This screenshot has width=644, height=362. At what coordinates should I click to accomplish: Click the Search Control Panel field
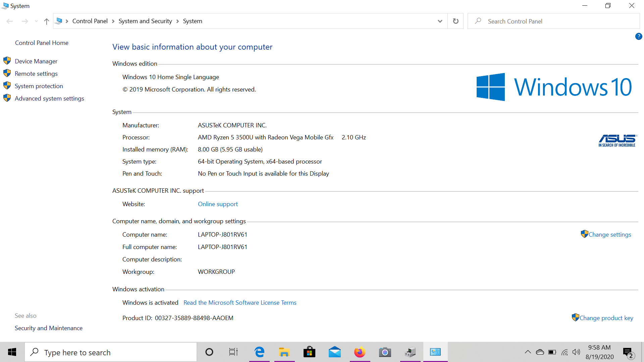[x=553, y=21]
